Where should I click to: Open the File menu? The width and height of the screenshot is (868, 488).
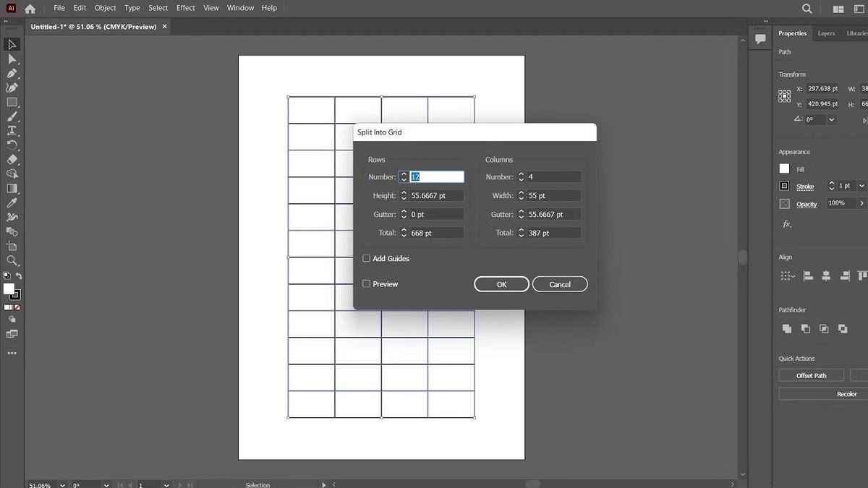click(x=59, y=8)
